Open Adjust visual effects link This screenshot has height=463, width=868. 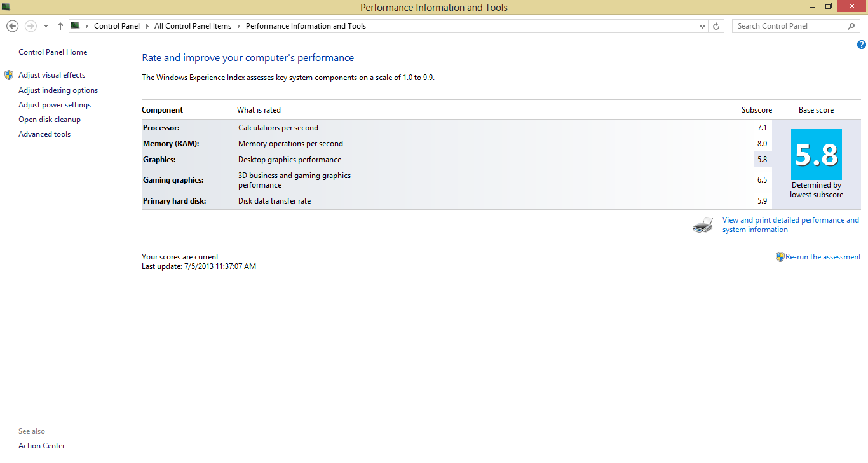(x=51, y=75)
